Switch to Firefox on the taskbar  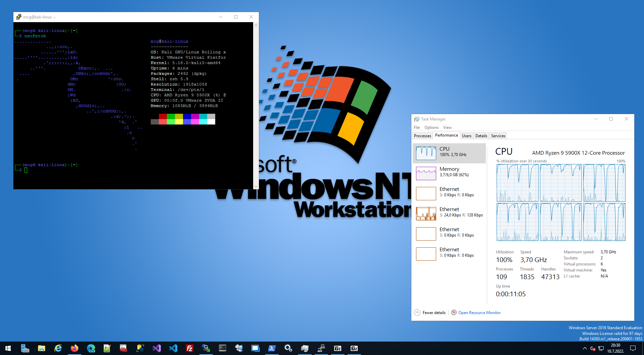(74, 348)
